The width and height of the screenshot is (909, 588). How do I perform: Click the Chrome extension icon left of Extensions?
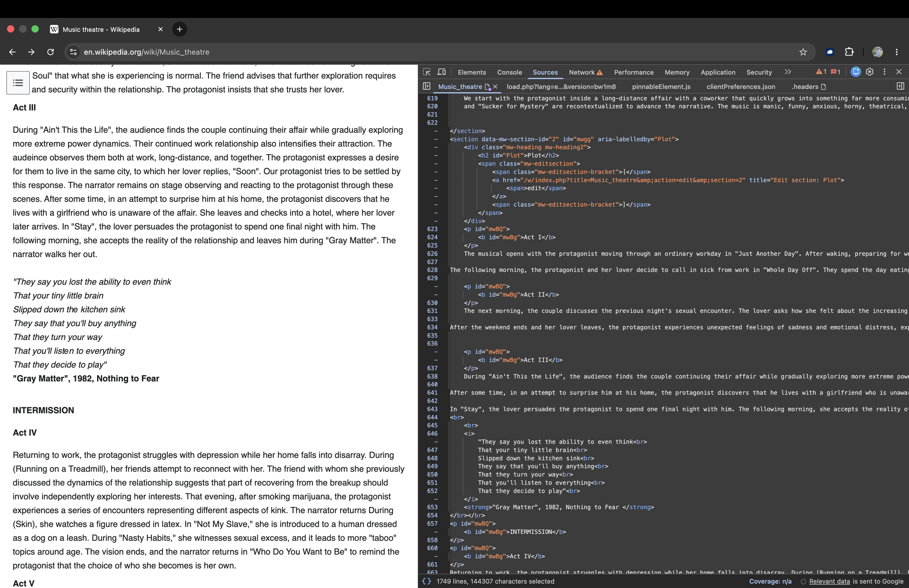(830, 52)
